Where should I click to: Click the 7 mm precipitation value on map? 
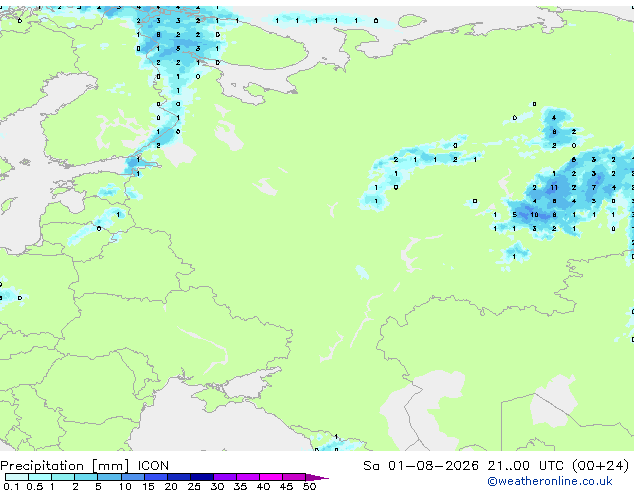pyautogui.click(x=594, y=187)
